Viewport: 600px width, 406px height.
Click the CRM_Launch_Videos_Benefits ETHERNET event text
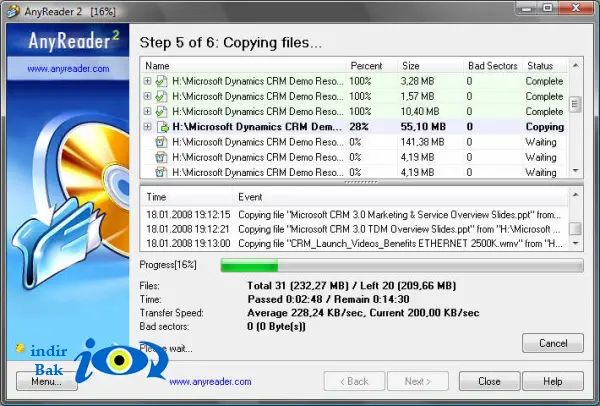click(400, 243)
